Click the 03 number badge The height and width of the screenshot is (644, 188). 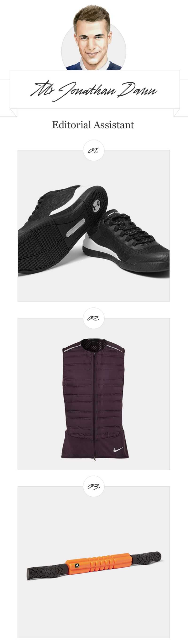coord(94,486)
